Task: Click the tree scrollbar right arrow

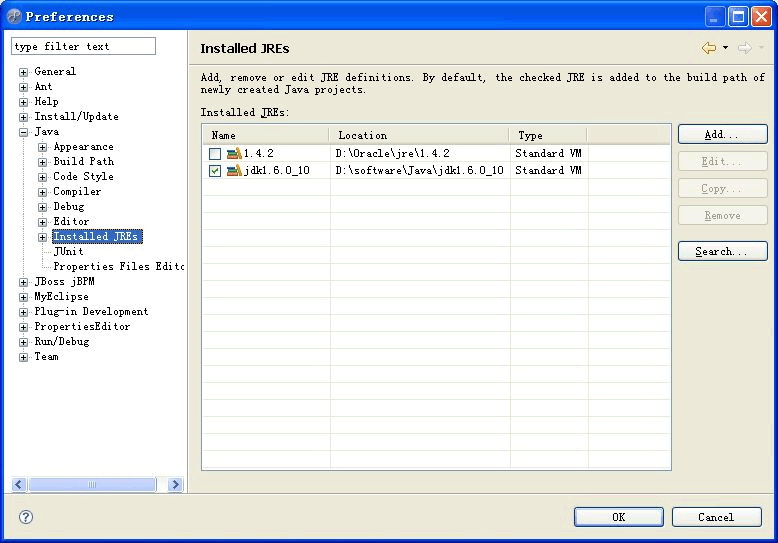Action: pos(175,484)
